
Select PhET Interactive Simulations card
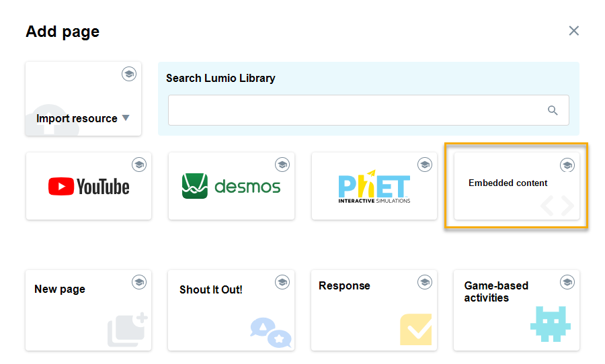point(374,186)
